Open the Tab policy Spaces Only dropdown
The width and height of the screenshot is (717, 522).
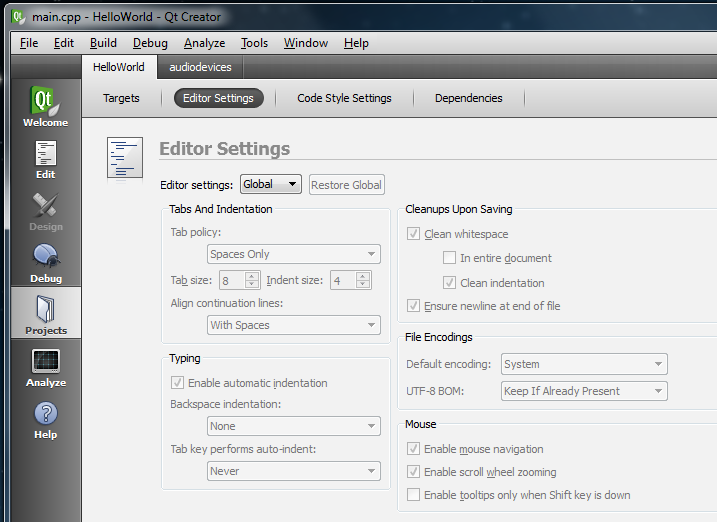(294, 254)
